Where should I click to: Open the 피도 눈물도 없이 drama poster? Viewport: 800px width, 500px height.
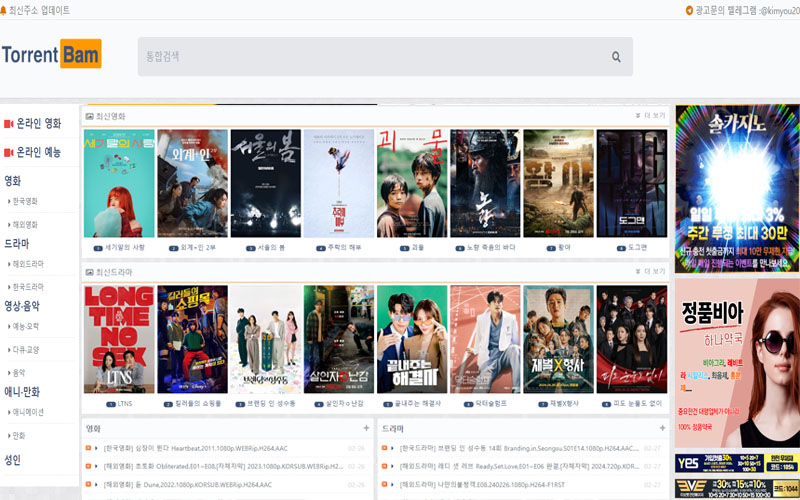[632, 339]
